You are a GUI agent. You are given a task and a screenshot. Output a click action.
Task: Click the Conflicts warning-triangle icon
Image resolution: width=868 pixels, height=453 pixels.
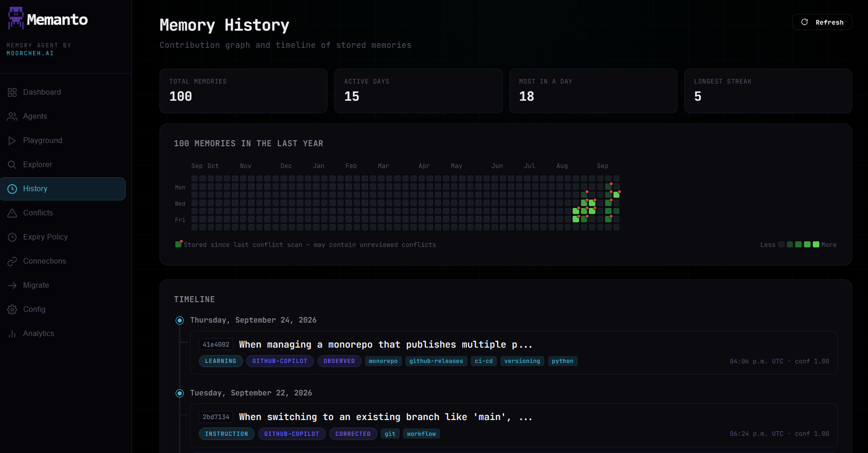[12, 213]
